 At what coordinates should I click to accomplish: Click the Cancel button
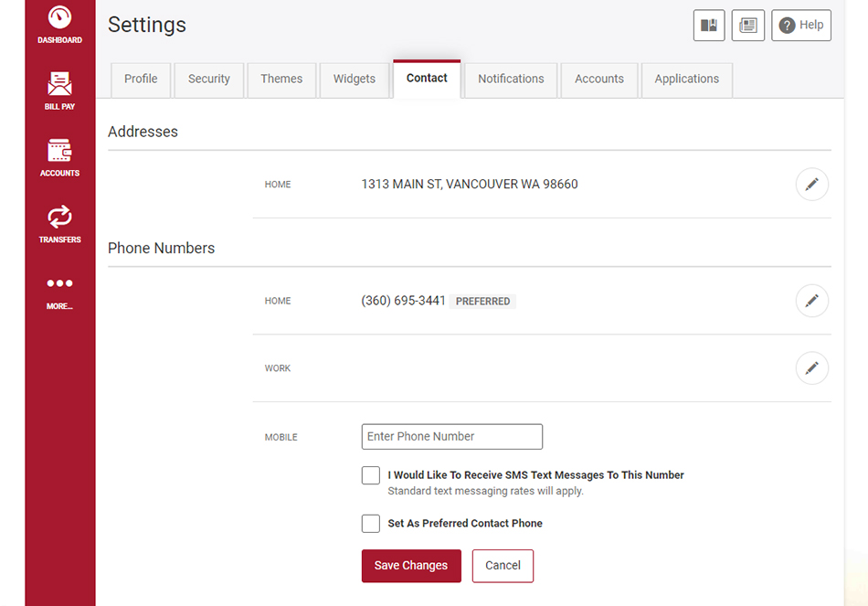(x=503, y=566)
